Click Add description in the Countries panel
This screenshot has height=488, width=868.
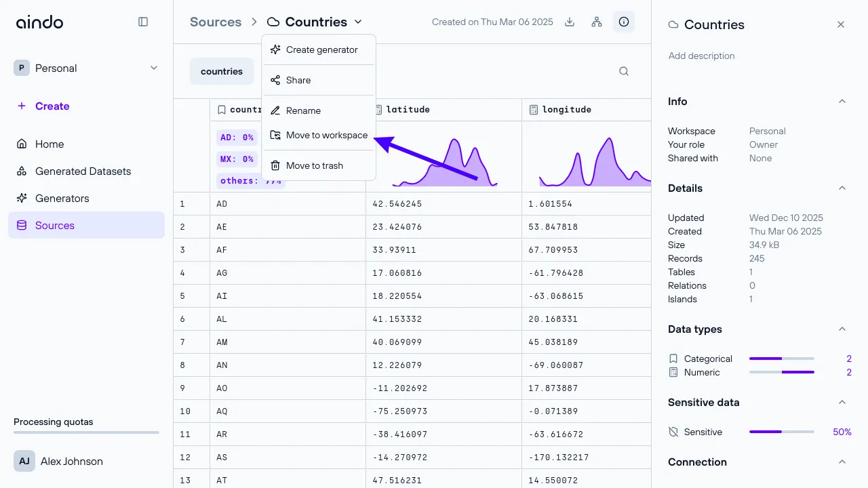pos(701,56)
